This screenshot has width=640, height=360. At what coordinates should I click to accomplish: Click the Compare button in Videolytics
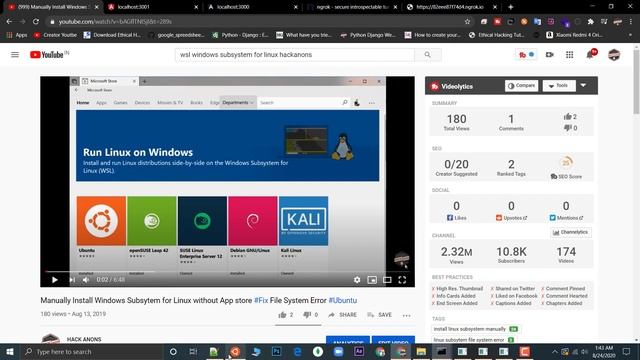pos(521,86)
